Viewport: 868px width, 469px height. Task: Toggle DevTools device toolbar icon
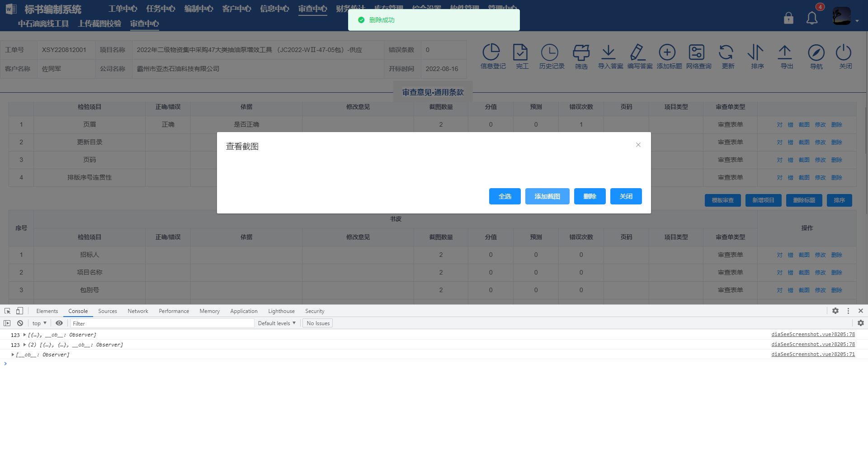click(x=19, y=311)
